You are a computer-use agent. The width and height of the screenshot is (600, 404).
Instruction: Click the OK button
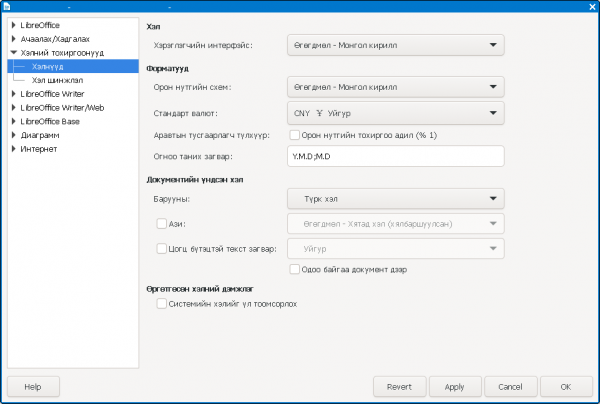point(566,387)
